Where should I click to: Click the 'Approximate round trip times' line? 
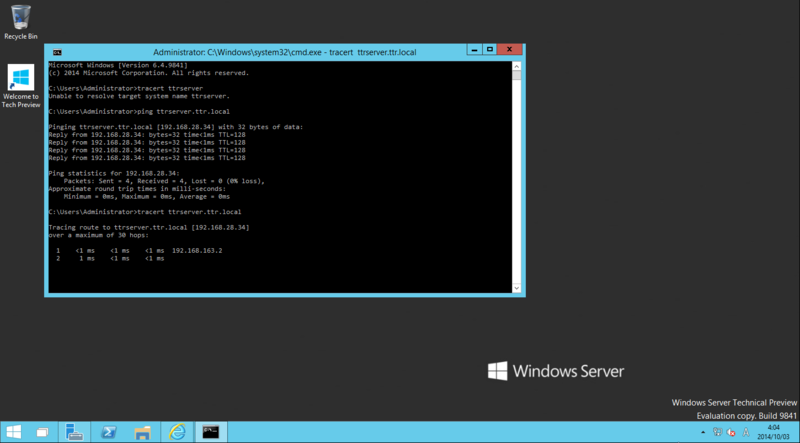tap(137, 189)
